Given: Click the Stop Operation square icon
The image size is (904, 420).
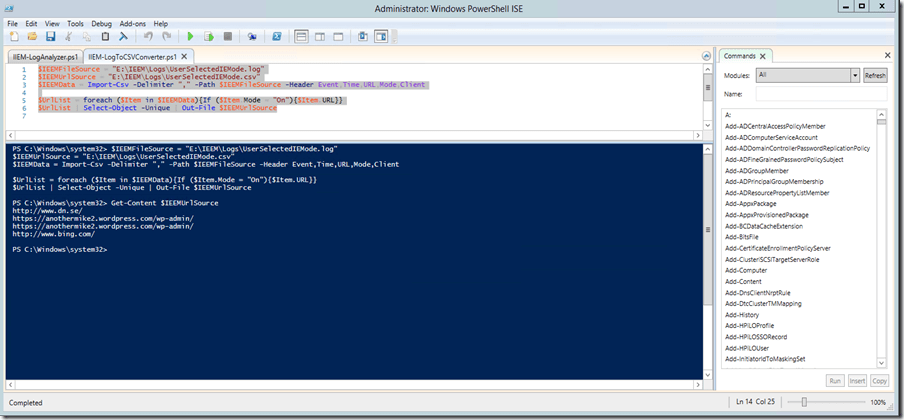Looking at the screenshot, I should [227, 36].
